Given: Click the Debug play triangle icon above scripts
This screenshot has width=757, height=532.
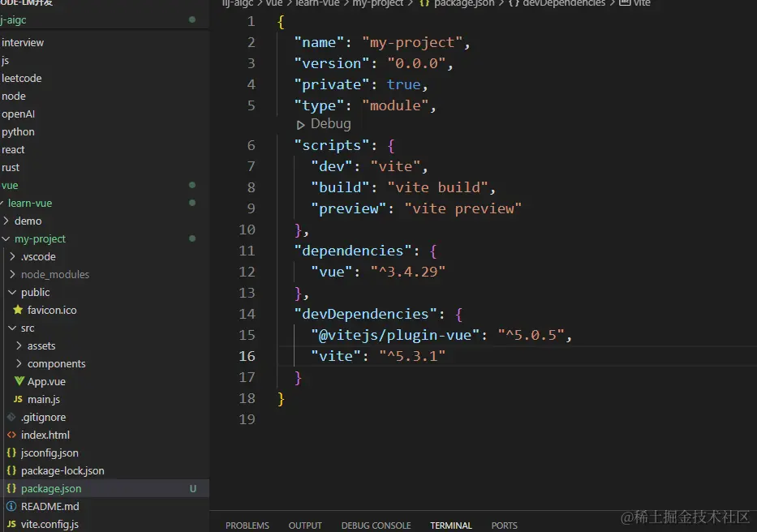Looking at the screenshot, I should [300, 125].
